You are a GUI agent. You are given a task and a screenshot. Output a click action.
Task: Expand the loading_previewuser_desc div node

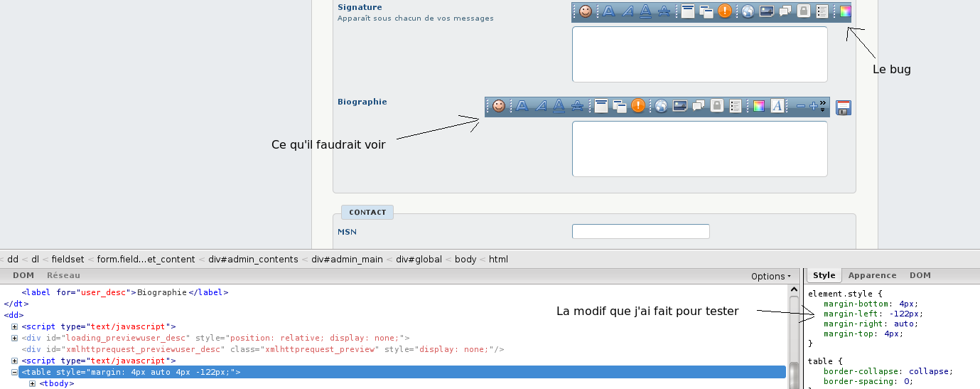click(14, 338)
